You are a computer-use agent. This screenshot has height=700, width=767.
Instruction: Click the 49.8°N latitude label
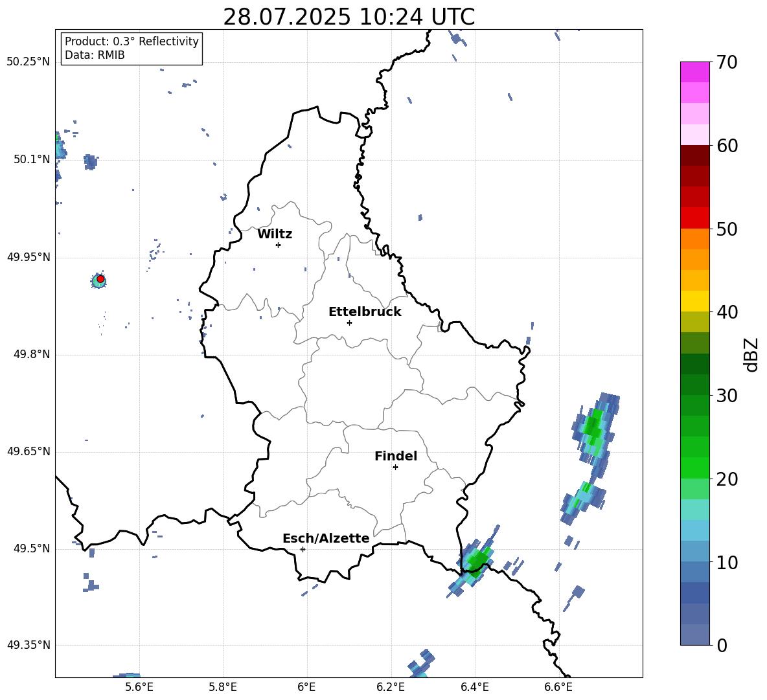point(32,354)
